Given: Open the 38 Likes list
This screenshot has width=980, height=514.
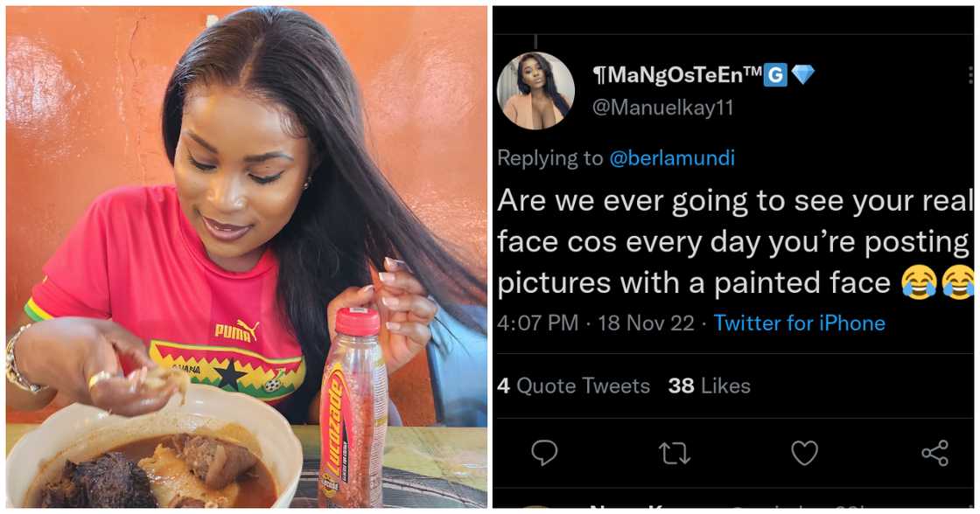Looking at the screenshot, I should click(x=710, y=385).
